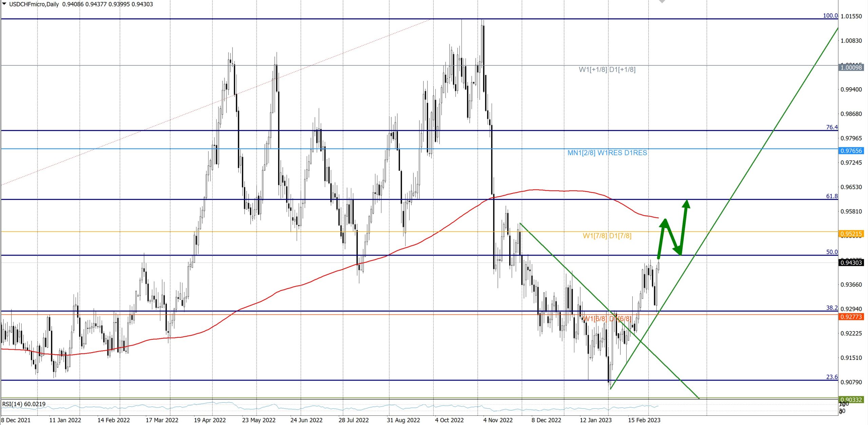This screenshot has width=868, height=425.
Task: Click the 1.01550 price on the scale
Action: pos(851,16)
